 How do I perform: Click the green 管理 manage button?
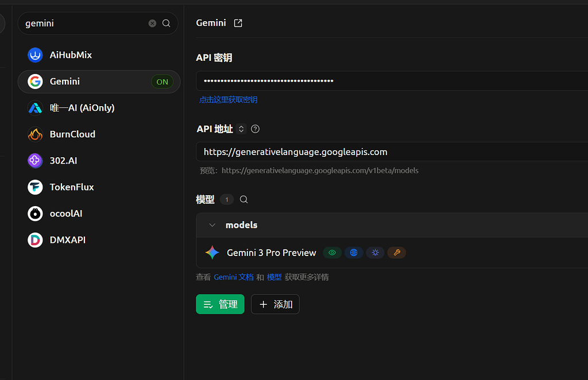coord(220,304)
